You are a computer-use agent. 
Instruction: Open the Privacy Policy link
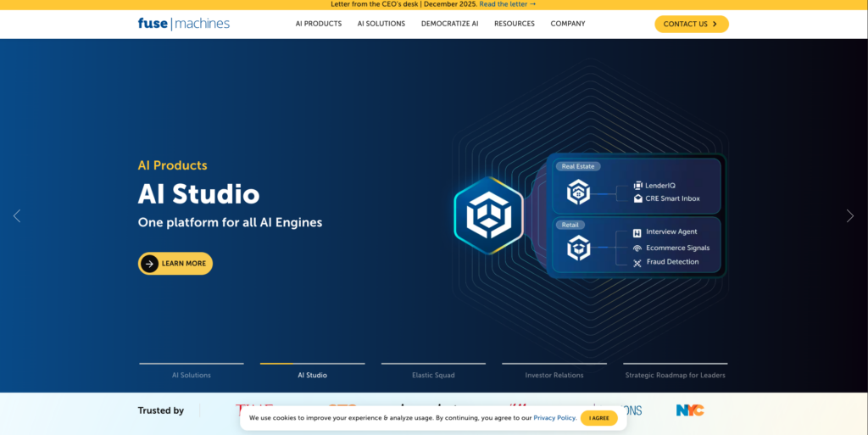coord(554,418)
